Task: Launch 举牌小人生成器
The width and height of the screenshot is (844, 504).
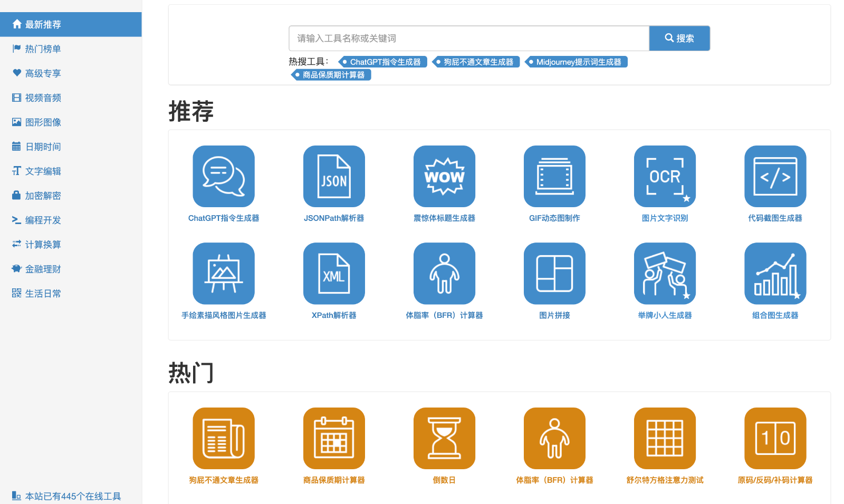Action: click(x=665, y=273)
